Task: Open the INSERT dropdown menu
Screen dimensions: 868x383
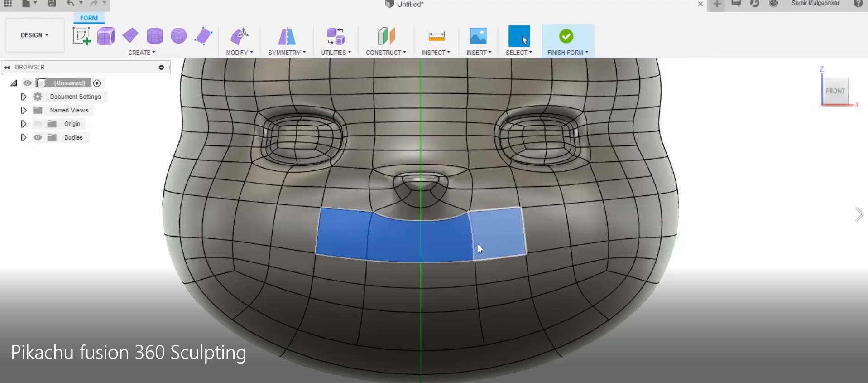Action: coord(479,53)
